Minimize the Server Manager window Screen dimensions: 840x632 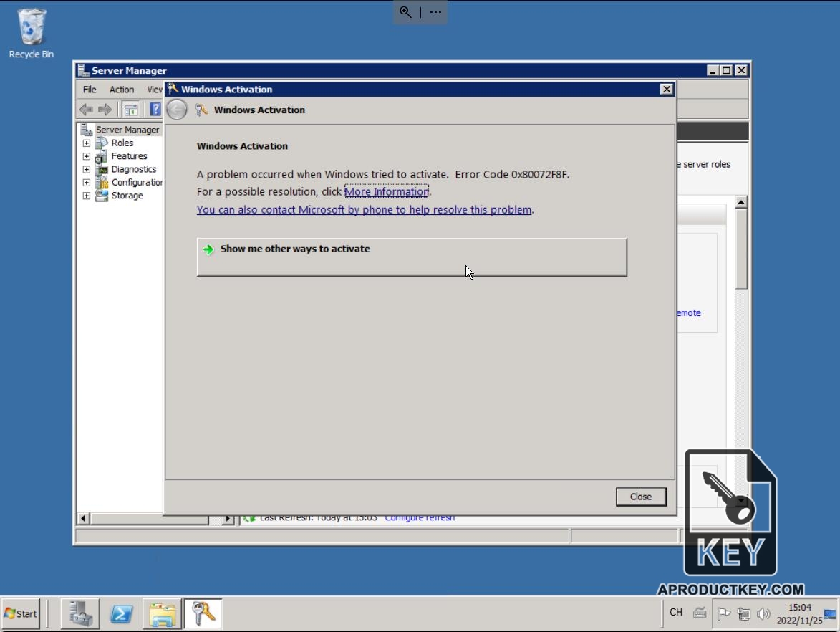713,71
